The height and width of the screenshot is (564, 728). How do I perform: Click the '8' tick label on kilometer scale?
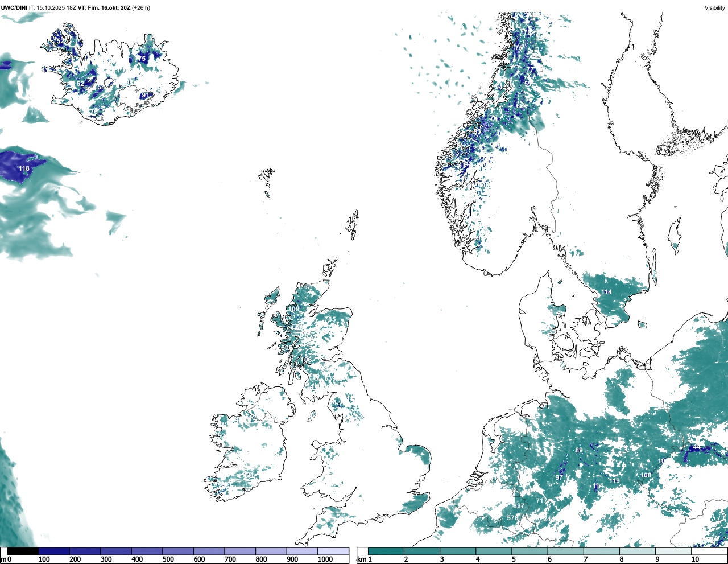[x=622, y=559]
